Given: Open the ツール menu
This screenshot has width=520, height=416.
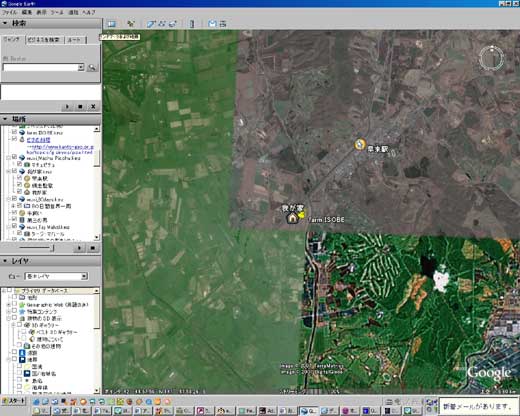Looking at the screenshot, I should click(x=57, y=12).
